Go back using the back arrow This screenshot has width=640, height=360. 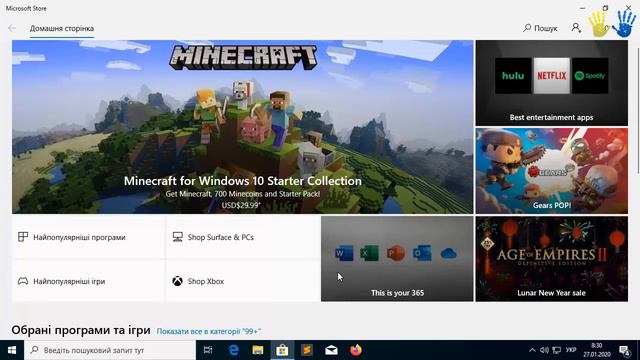12,28
